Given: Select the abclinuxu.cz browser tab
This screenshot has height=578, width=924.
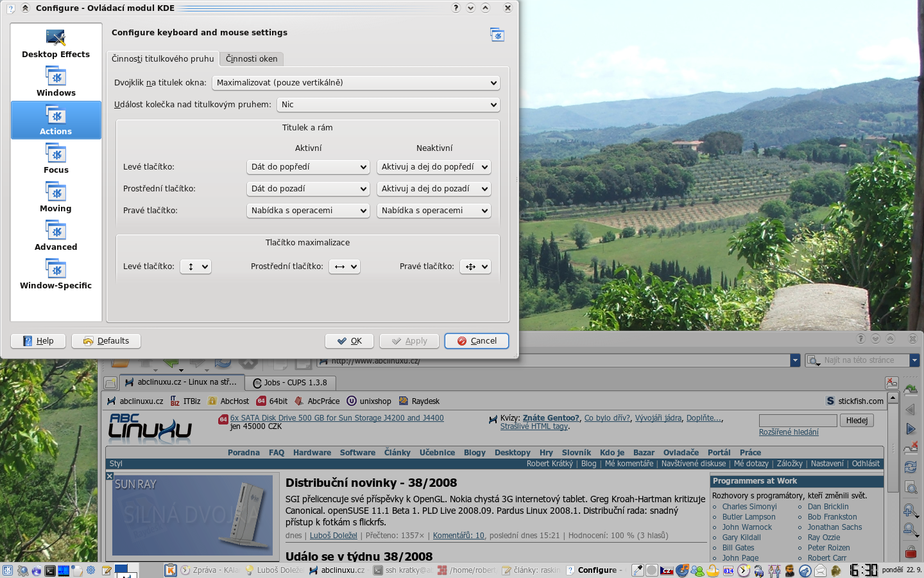Looking at the screenshot, I should pos(182,382).
